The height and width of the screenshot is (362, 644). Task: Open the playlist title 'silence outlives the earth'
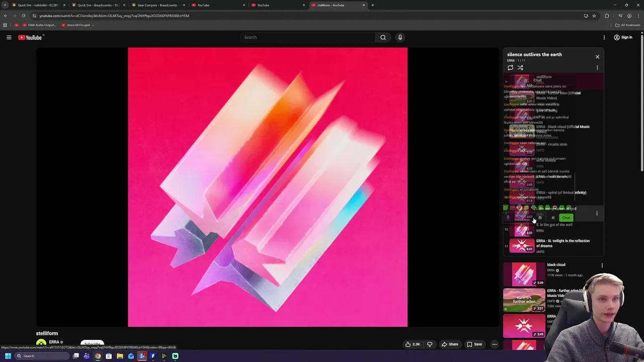coord(534,54)
